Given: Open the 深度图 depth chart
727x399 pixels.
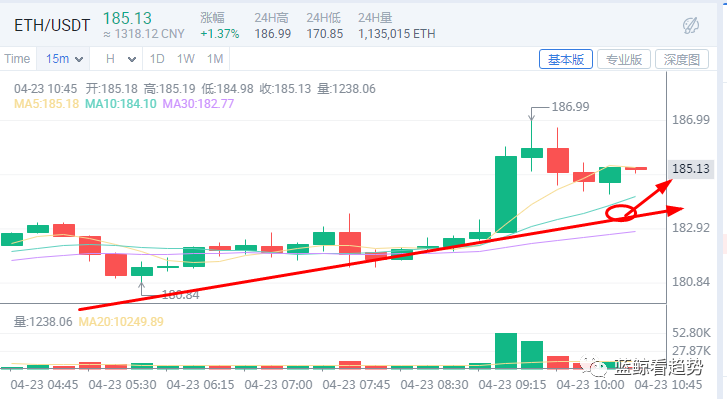Looking at the screenshot, I should [x=682, y=59].
